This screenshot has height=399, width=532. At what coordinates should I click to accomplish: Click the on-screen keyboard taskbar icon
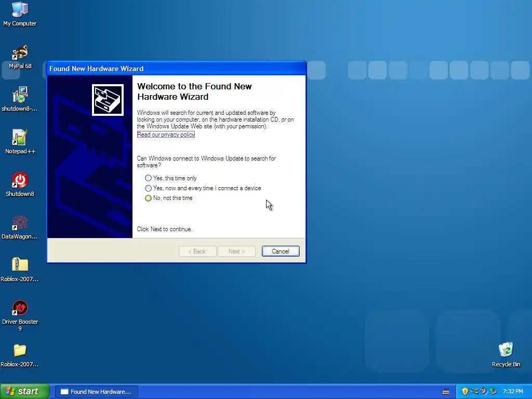(x=446, y=392)
